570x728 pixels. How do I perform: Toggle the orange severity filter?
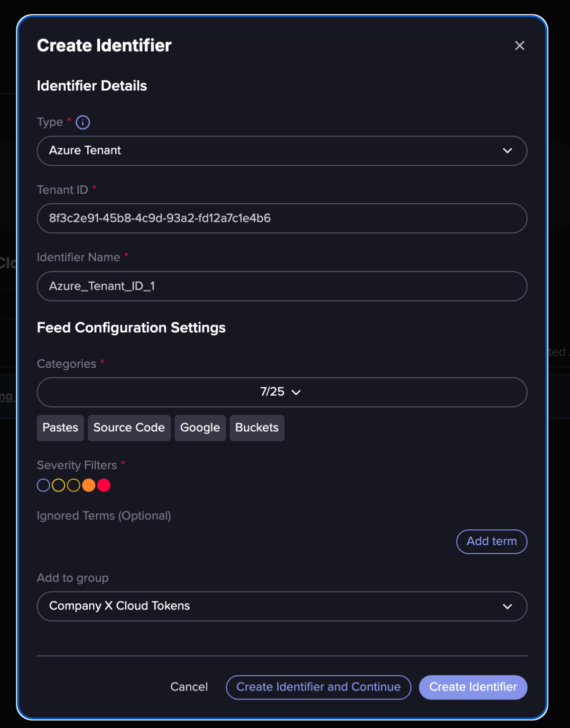pyautogui.click(x=89, y=485)
